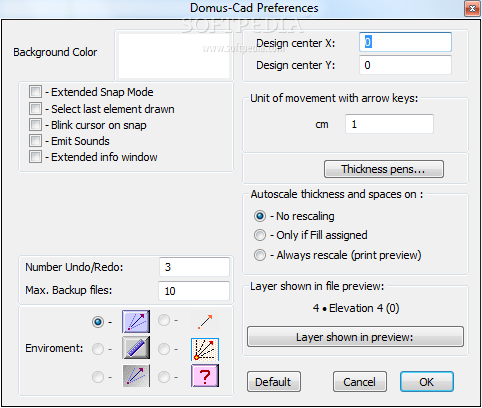Select radio button beside flat gray arrow icon
This screenshot has width=482, height=408.
[98, 377]
